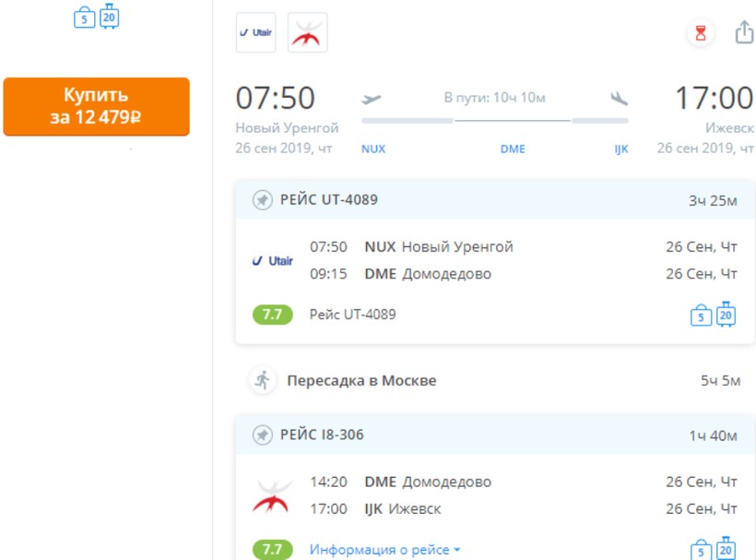Click the РЕЙС UT-4089 segment header
Screen dimensions: 756x560
click(328, 199)
